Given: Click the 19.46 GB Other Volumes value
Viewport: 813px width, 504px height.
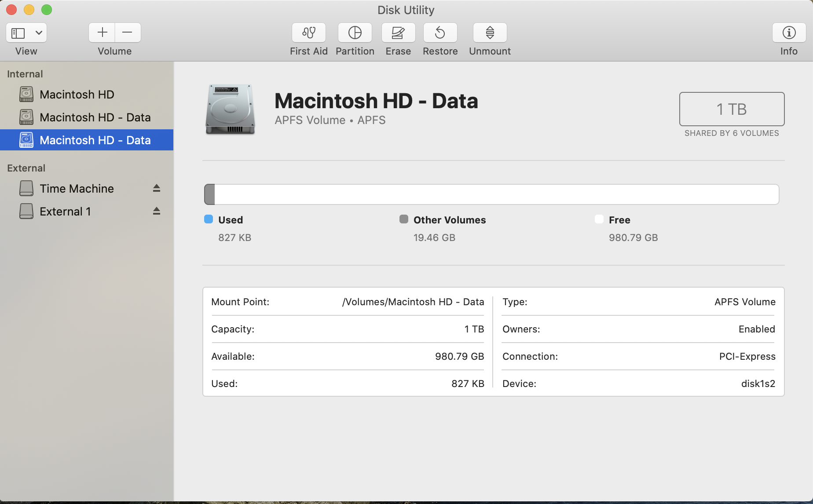Looking at the screenshot, I should 434,237.
